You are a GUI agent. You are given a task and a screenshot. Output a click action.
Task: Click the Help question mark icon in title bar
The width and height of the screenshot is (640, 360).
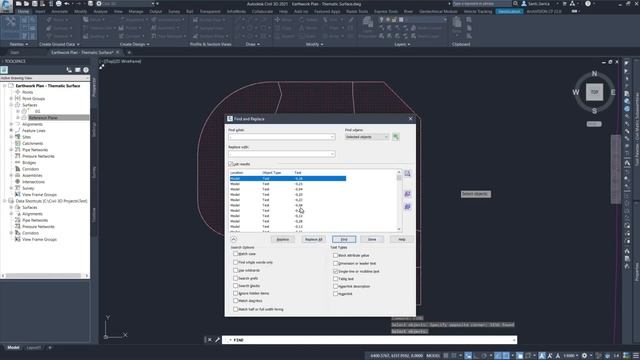(x=588, y=4)
